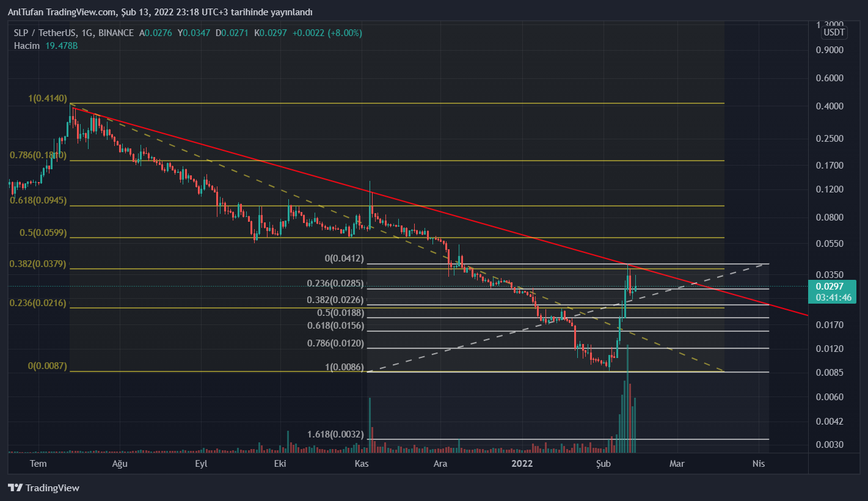This screenshot has height=501, width=868.
Task: Open the USDT currency selector
Action: click(x=834, y=32)
